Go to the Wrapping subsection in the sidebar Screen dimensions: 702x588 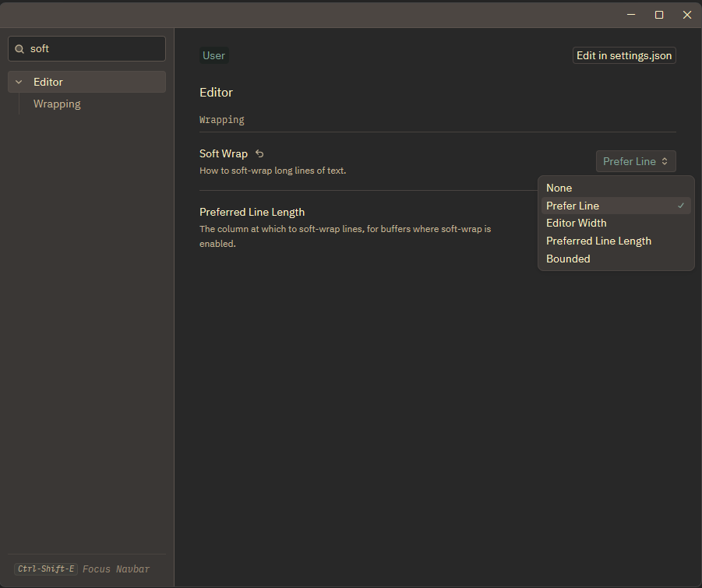click(x=57, y=104)
